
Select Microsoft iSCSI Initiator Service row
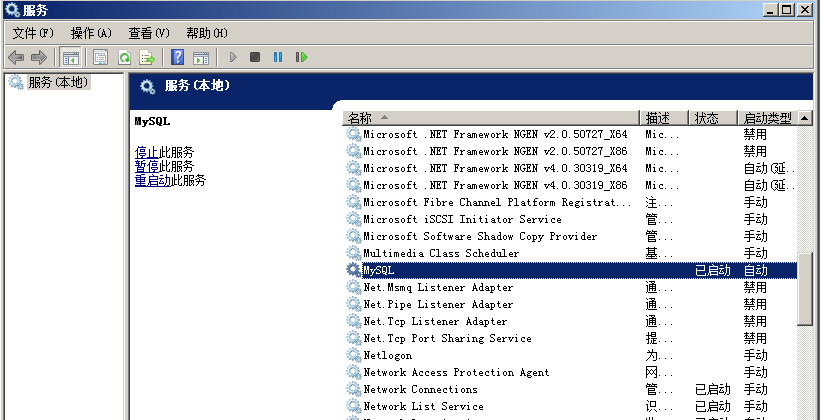571,219
